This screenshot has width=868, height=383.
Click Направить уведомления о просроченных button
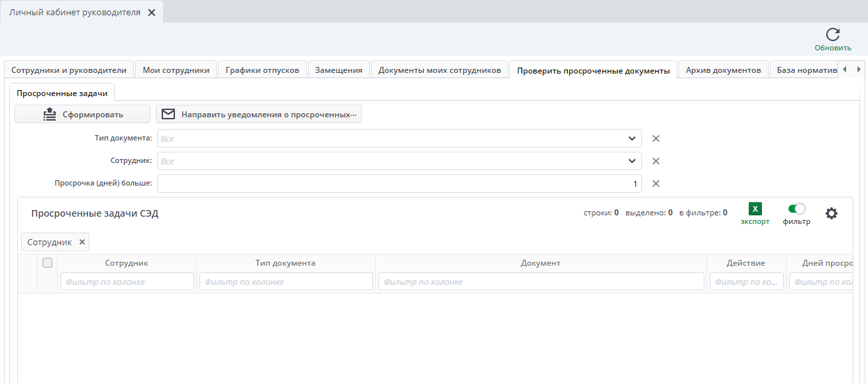click(258, 114)
